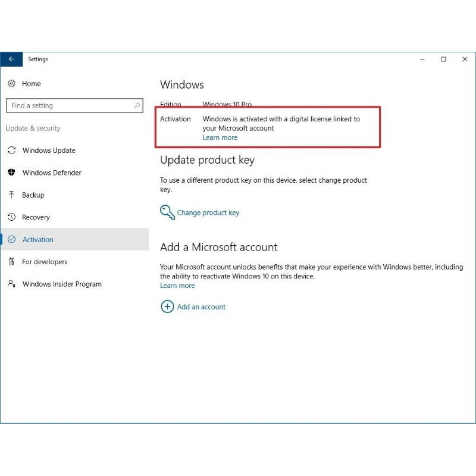Choose the Add an account link
476x476 pixels.
click(201, 307)
